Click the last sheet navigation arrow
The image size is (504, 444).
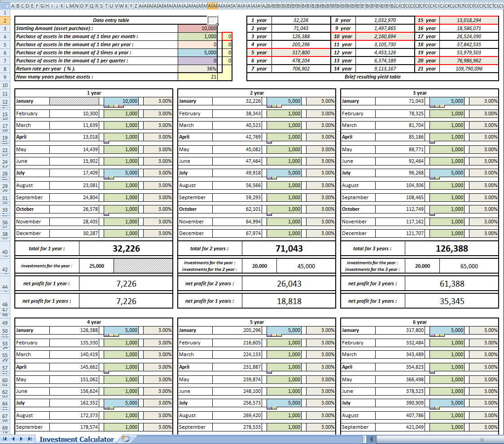pyautogui.click(x=30, y=439)
